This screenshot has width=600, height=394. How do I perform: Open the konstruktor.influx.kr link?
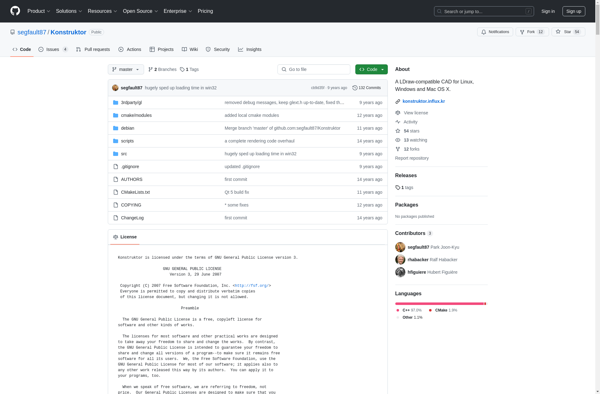coord(424,101)
